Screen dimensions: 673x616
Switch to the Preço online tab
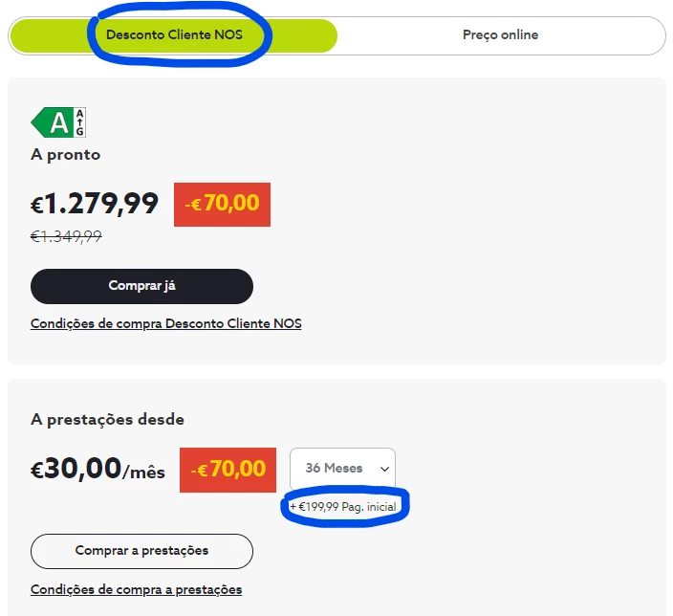[x=500, y=35]
